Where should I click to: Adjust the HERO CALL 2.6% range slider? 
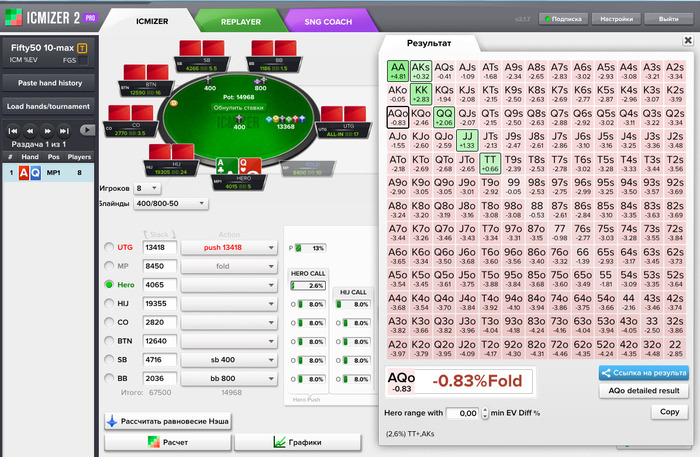(x=308, y=286)
